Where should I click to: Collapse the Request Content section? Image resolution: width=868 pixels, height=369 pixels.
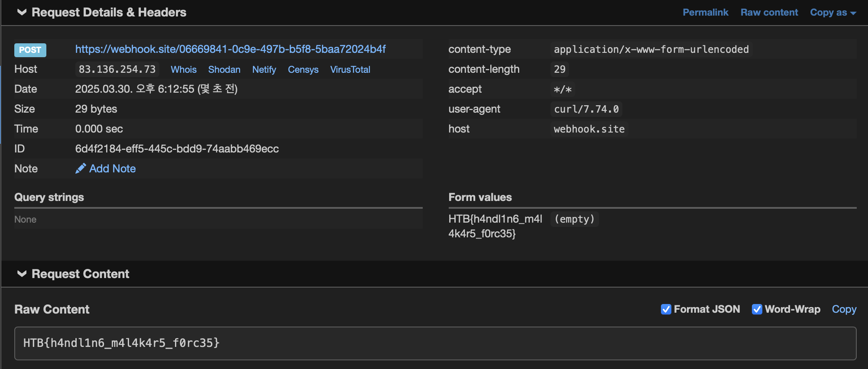pyautogui.click(x=22, y=274)
